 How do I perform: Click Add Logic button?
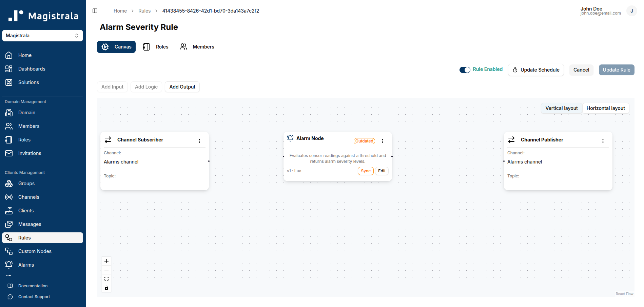click(x=146, y=87)
